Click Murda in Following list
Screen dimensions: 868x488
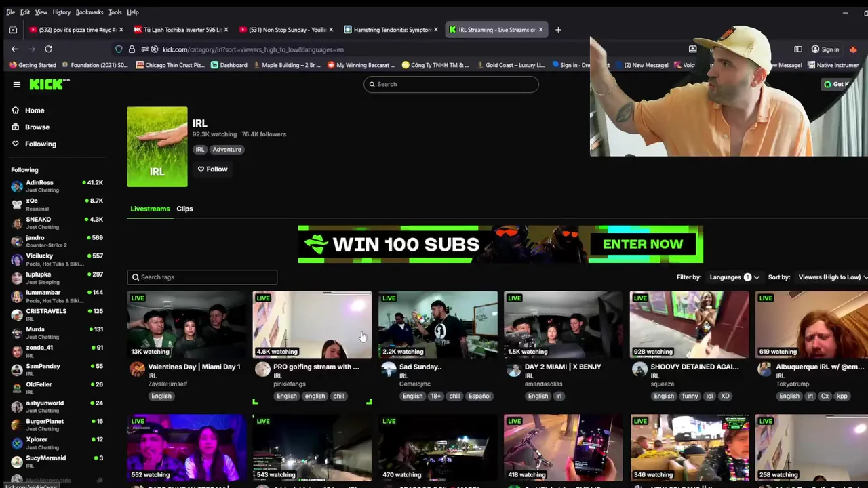[x=57, y=333]
